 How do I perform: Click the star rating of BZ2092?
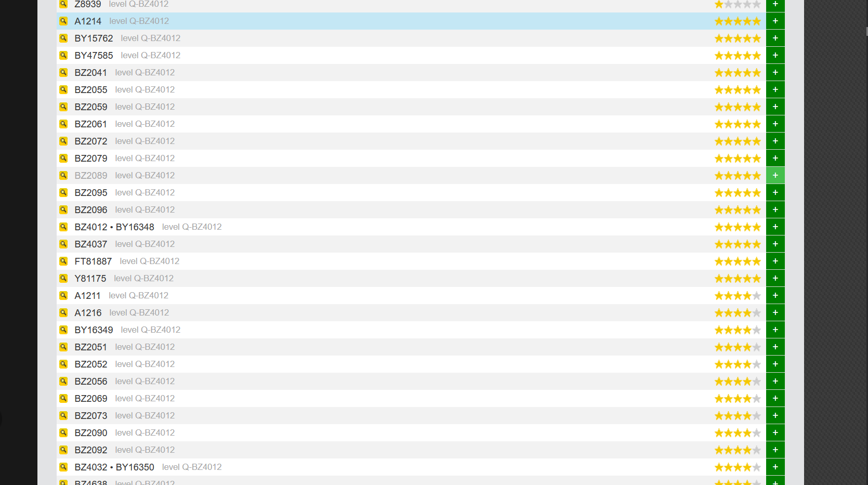pyautogui.click(x=738, y=450)
